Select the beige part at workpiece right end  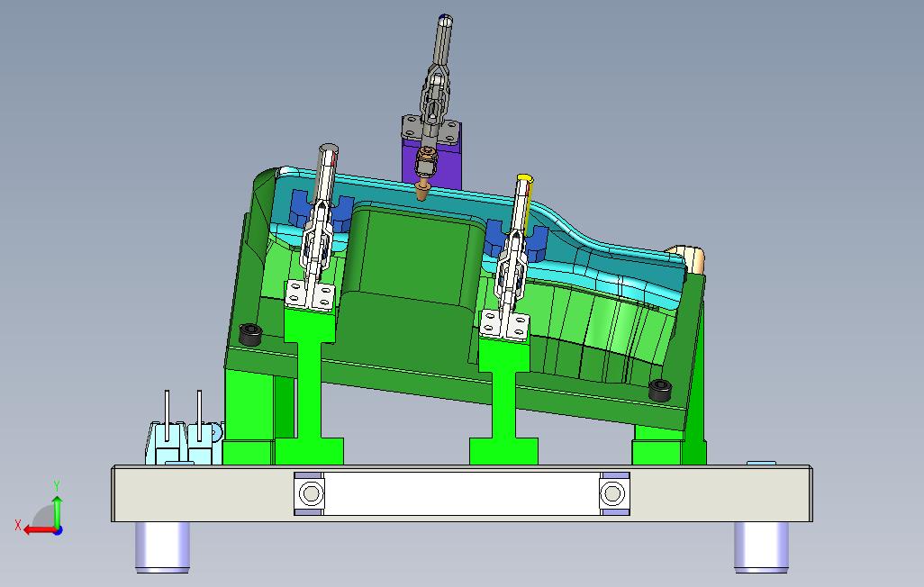[691, 258]
